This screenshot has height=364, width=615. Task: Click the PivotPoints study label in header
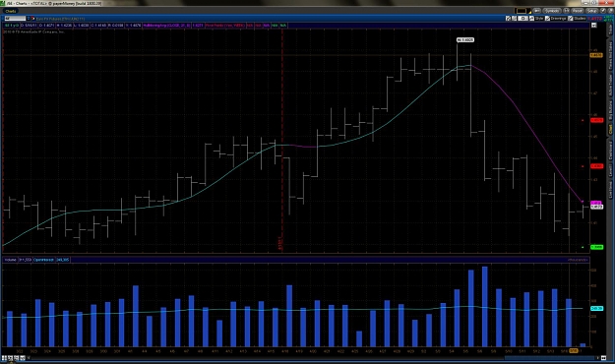pos(224,26)
